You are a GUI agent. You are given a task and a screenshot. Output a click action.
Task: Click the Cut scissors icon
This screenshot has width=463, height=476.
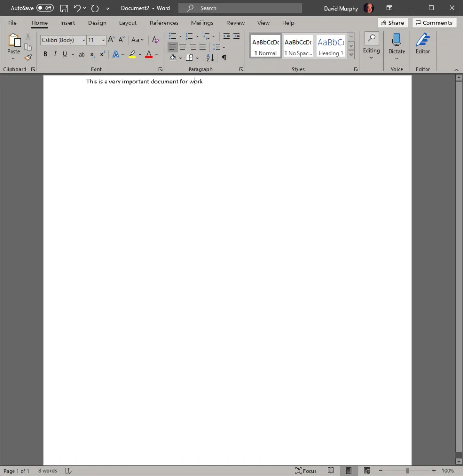point(28,37)
